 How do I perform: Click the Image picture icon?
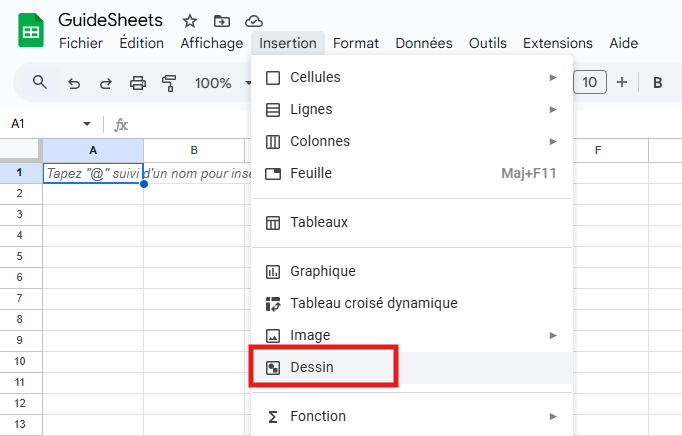(x=273, y=335)
